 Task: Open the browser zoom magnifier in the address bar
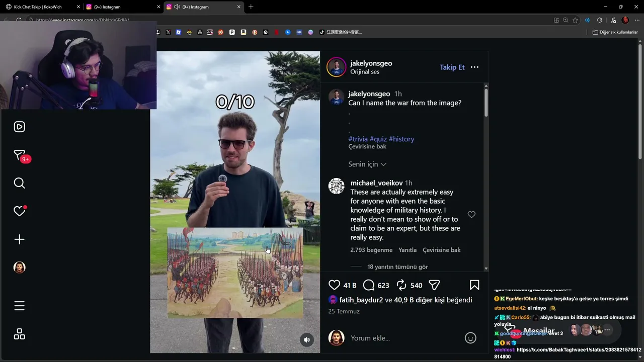click(x=566, y=20)
